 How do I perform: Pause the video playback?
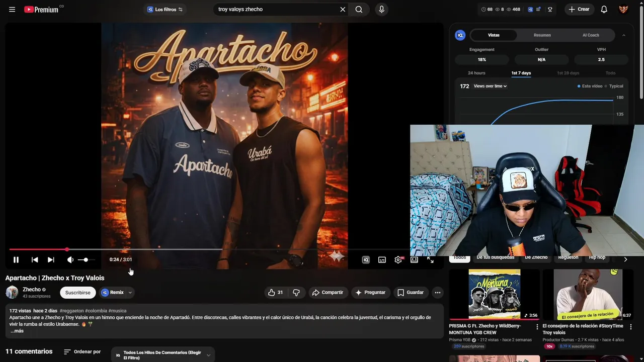pos(16,260)
